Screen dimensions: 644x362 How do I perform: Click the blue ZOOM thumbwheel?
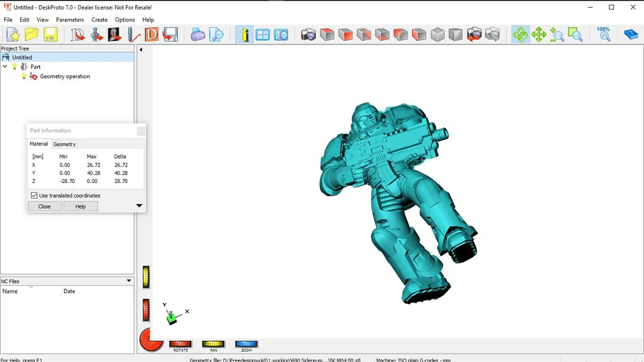pos(246,344)
